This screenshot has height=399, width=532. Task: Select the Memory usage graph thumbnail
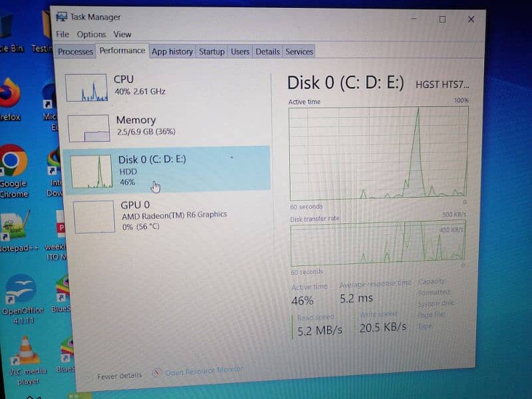pos(88,128)
